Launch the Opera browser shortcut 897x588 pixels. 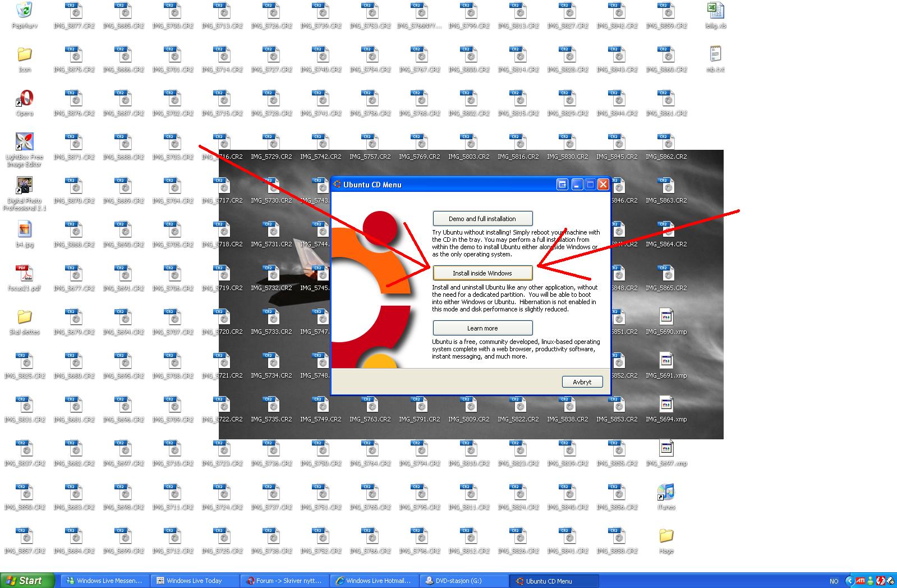coord(25,98)
